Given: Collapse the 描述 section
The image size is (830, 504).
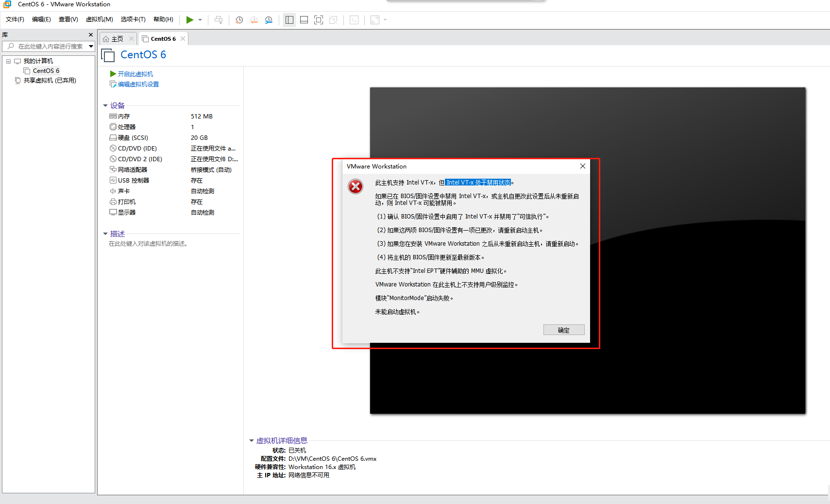Looking at the screenshot, I should [105, 234].
